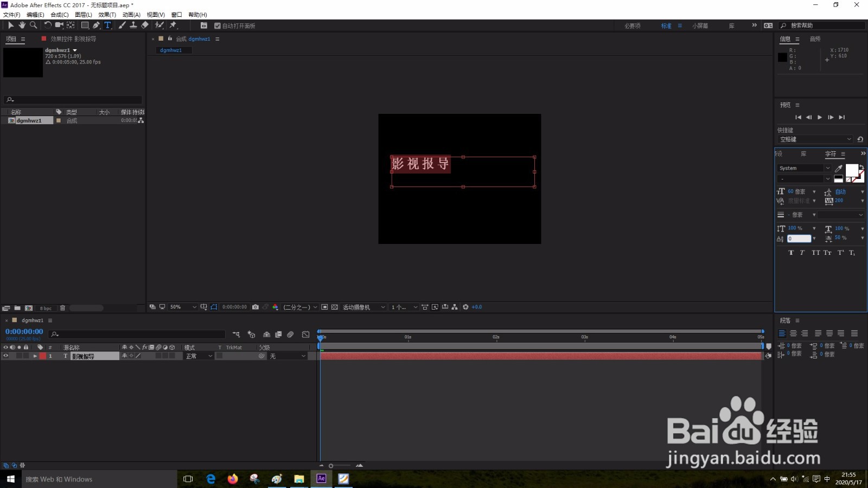Viewport: 868px width, 488px height.
Task: Click the eyedropper in Character panel
Action: 839,168
